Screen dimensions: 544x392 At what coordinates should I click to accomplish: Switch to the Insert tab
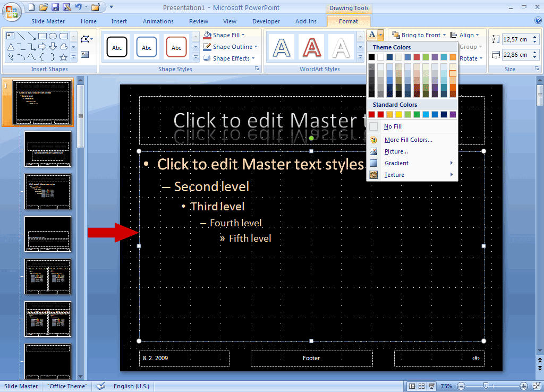tap(119, 21)
